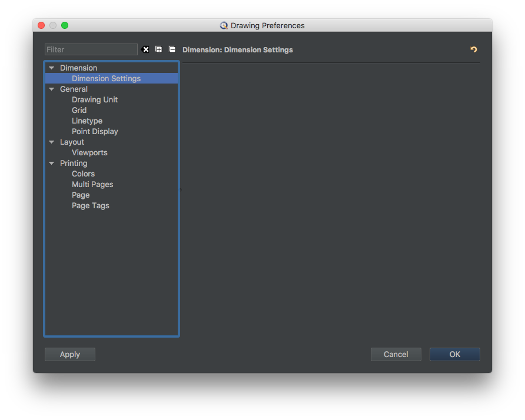Viewport: 525px width, 420px height.
Task: Select the Grid preferences page
Action: 79,110
